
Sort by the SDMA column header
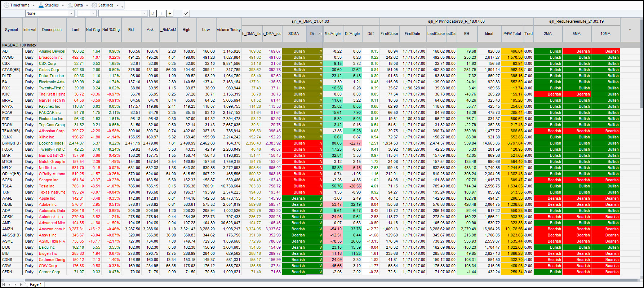pyautogui.click(x=294, y=34)
